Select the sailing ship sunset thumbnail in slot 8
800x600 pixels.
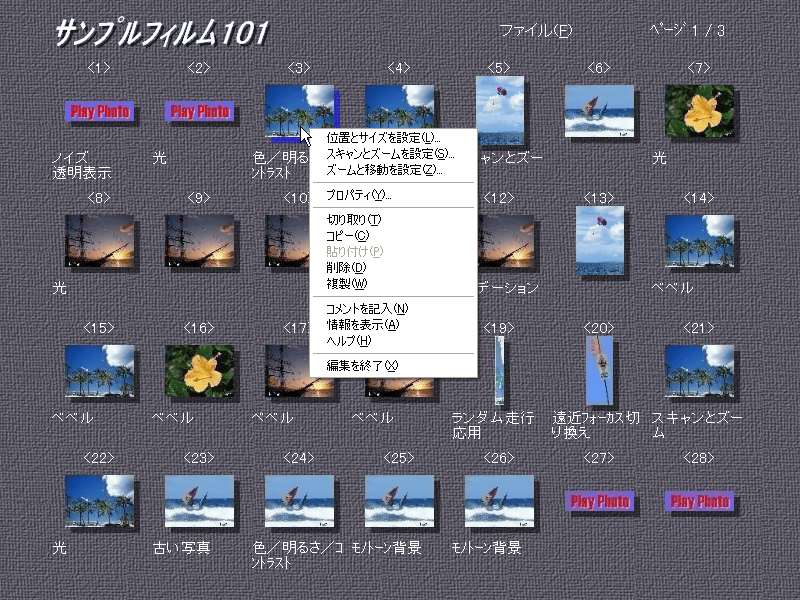point(98,241)
